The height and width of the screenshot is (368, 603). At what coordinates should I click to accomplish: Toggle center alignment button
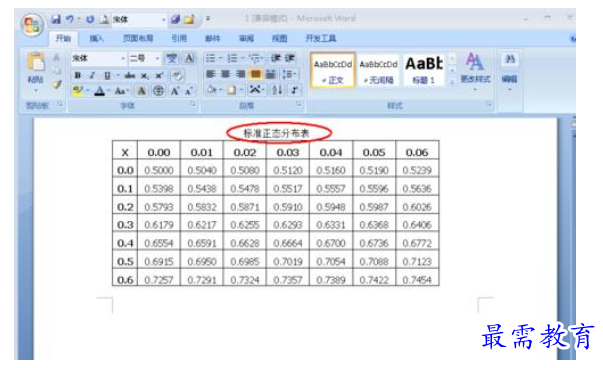coord(226,74)
